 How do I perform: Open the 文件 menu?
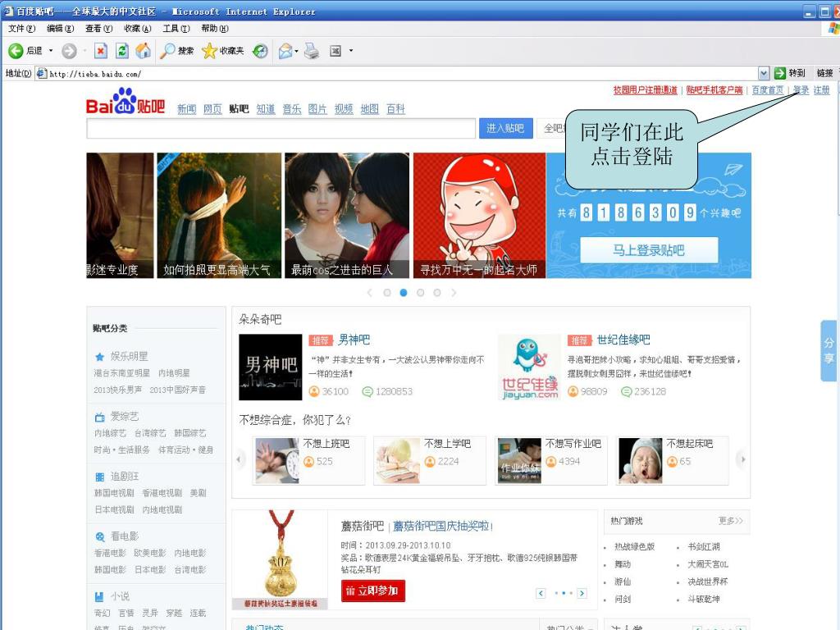pos(22,29)
